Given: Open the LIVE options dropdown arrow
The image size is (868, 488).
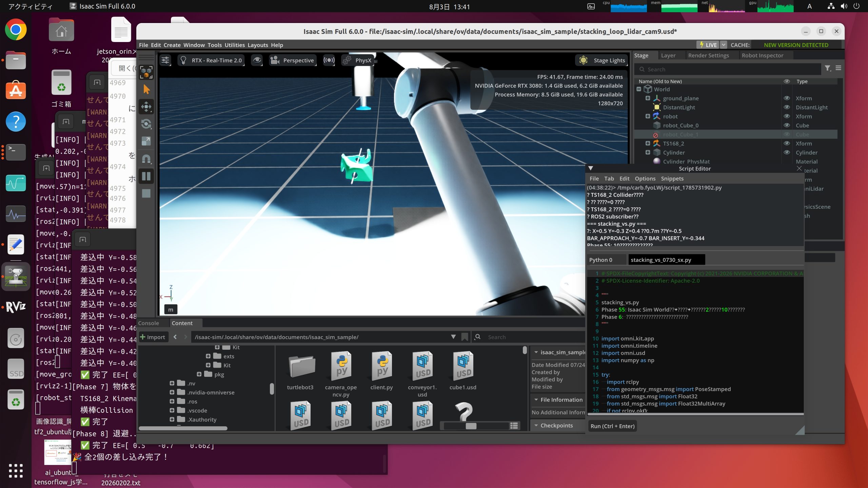Looking at the screenshot, I should 723,45.
